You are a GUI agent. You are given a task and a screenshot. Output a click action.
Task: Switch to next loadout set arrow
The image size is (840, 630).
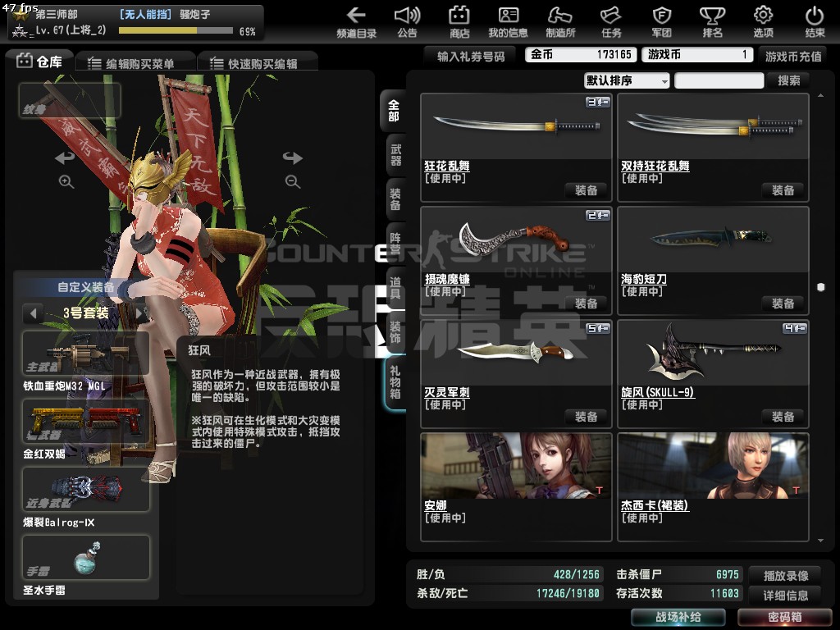140,313
